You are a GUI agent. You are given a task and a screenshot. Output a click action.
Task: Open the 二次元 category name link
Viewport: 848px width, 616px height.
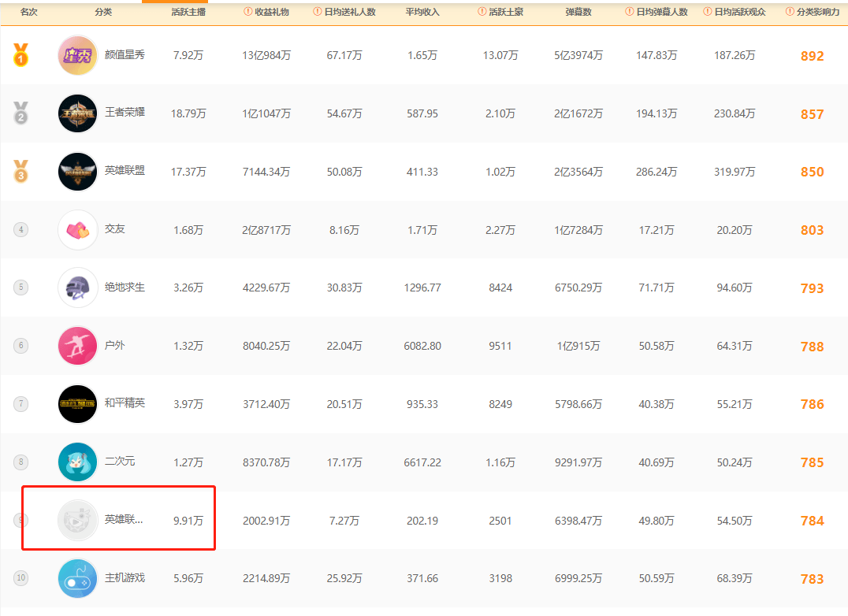click(x=120, y=462)
